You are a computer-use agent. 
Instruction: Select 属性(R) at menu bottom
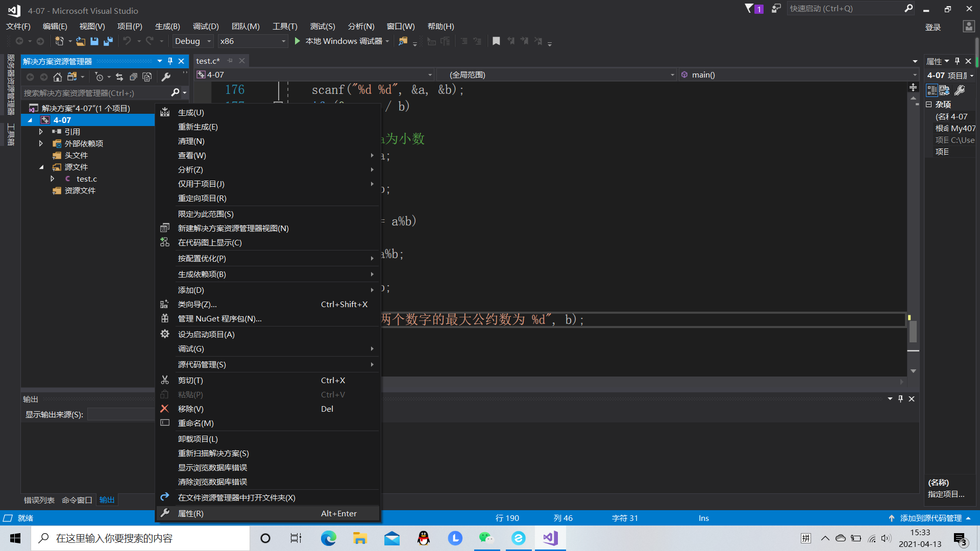191,513
